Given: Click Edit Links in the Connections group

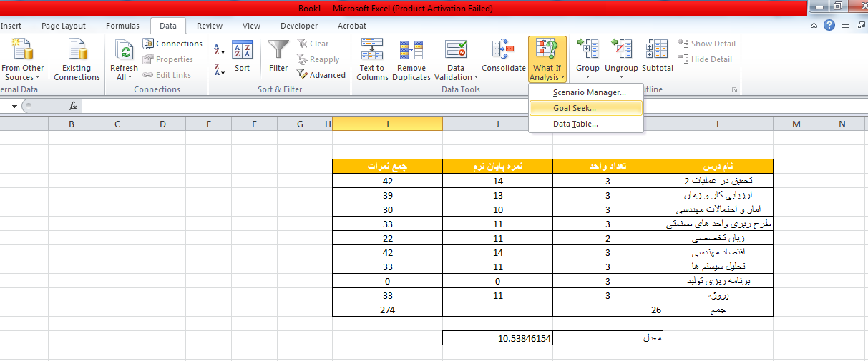Looking at the screenshot, I should (x=167, y=75).
